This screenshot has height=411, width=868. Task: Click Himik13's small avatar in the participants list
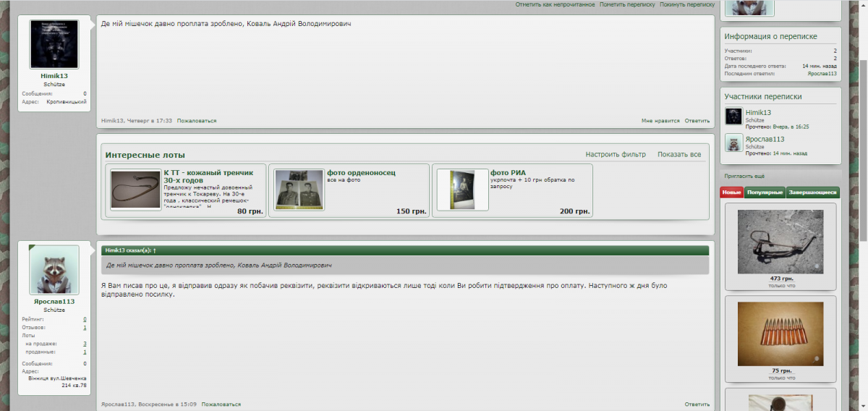point(733,116)
